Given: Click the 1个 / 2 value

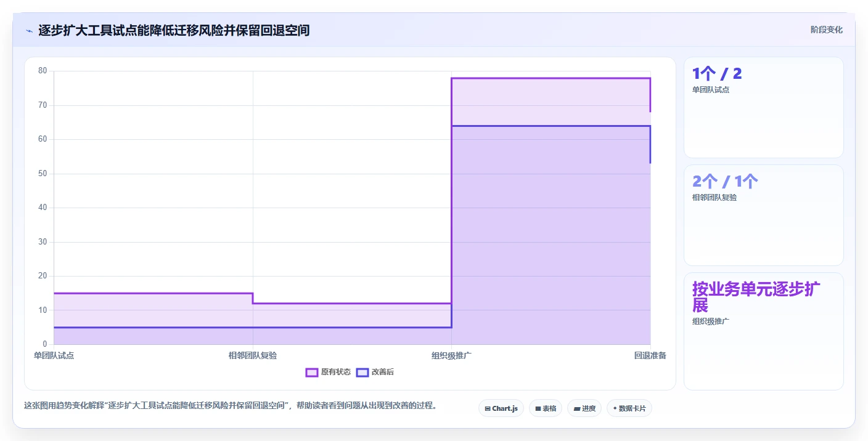Looking at the screenshot, I should coord(717,74).
